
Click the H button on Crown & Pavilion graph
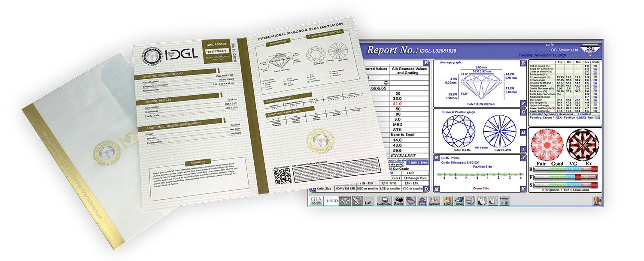[x=522, y=132]
